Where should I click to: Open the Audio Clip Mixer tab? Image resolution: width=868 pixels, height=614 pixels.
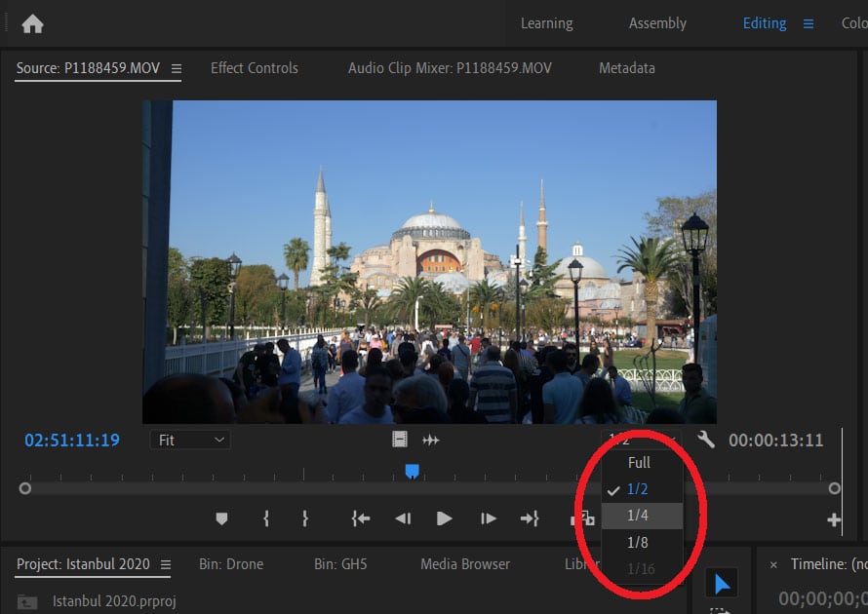pos(450,68)
